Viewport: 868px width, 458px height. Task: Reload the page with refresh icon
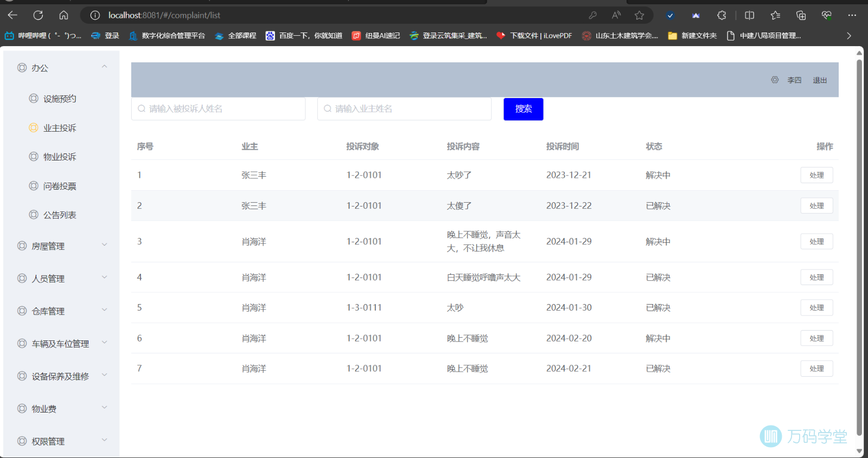38,15
